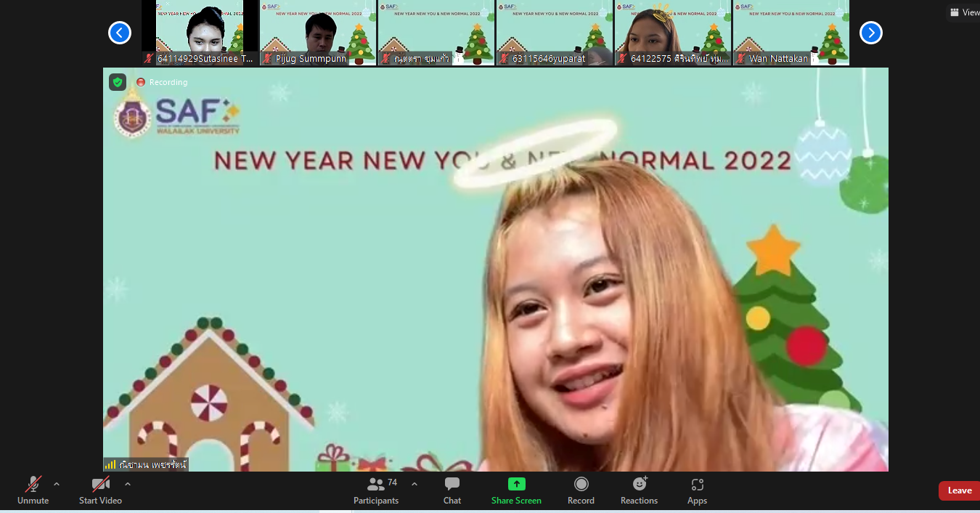Expand the options arrow beside Participants
Screen dimensions: 980x513
pos(415,484)
